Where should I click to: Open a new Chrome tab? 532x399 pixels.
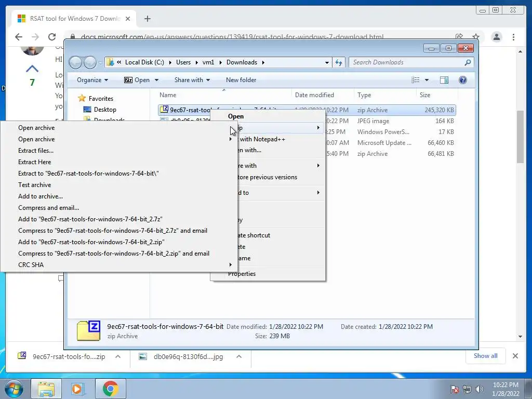pyautogui.click(x=147, y=19)
